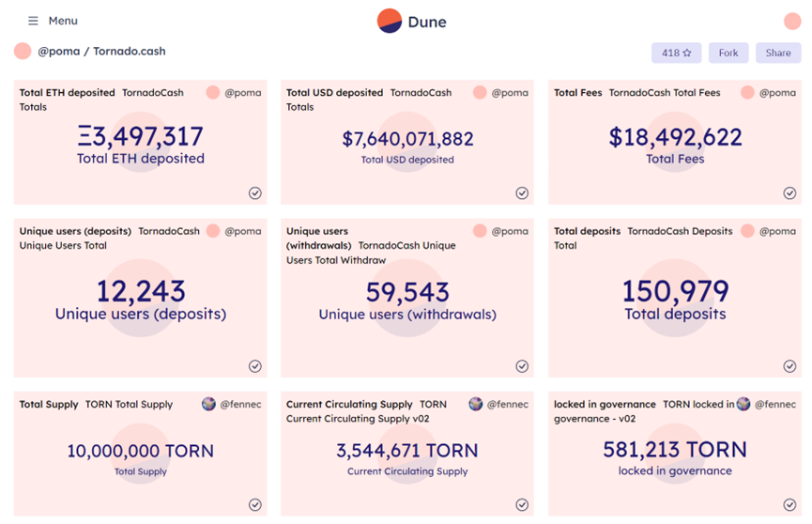Open @poma link on Unique users (withdrawals) card
The width and height of the screenshot is (812, 524).
point(510,231)
